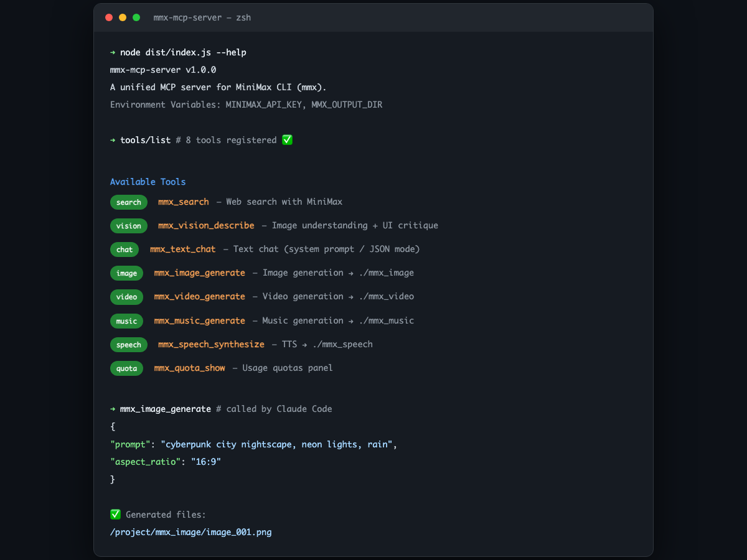Click the check mark beside 'Generated files'
Screen dimensions: 747x560
115,515
